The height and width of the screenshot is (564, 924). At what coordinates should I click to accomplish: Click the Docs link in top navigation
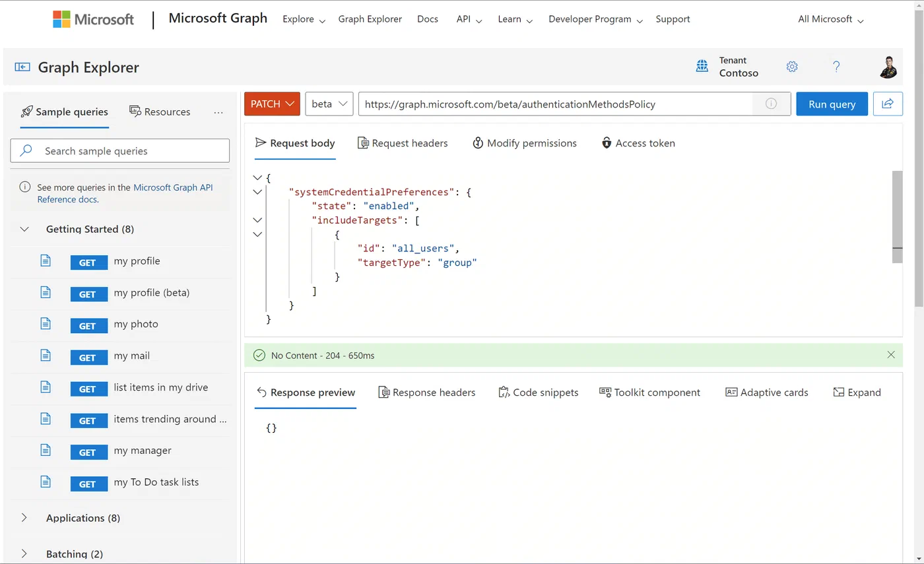[428, 19]
